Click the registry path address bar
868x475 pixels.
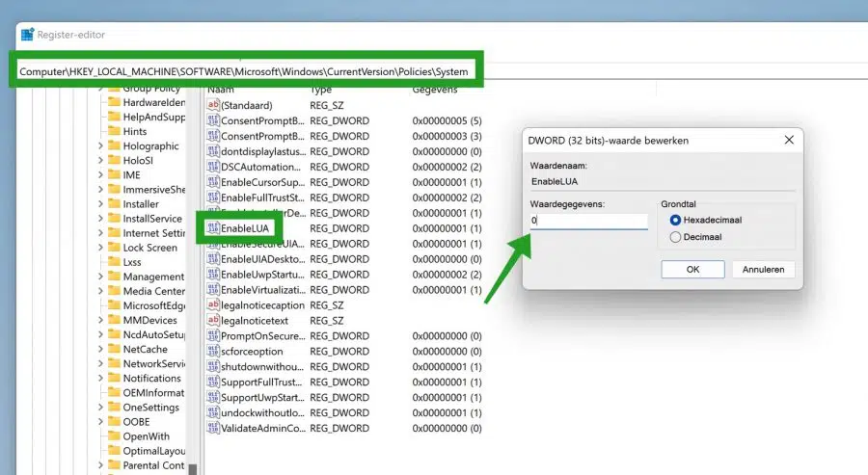[246, 71]
